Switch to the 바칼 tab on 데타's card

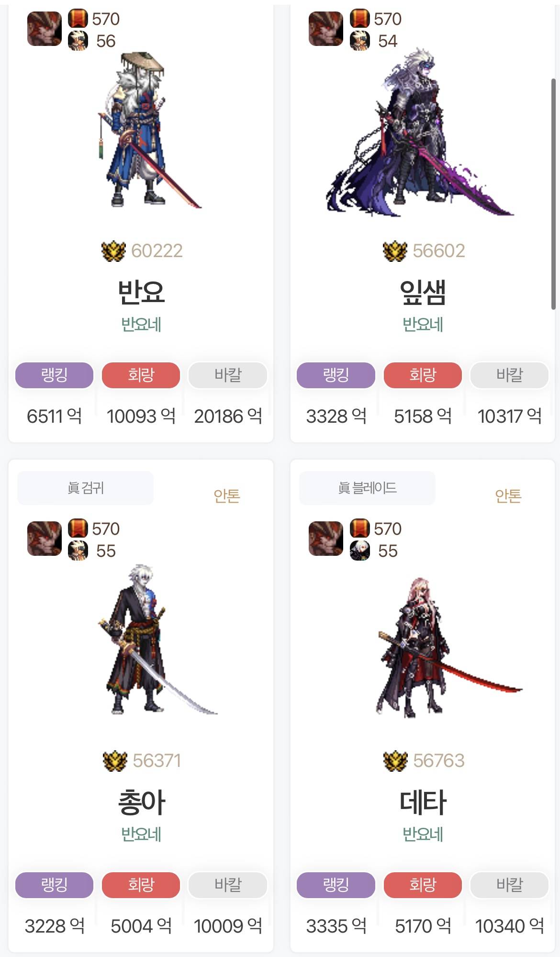tap(509, 885)
